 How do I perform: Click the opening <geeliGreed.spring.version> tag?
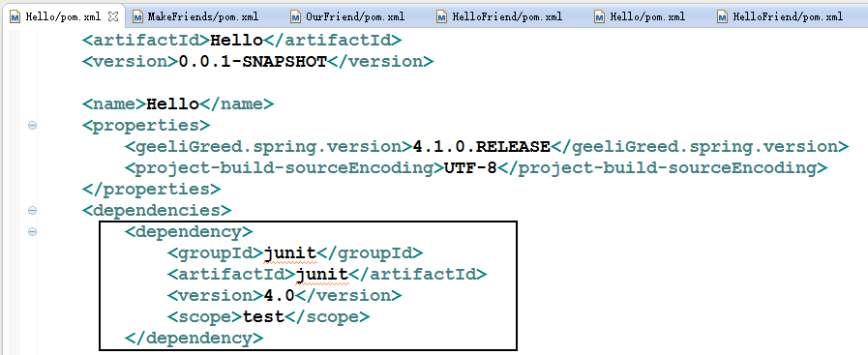point(269,146)
